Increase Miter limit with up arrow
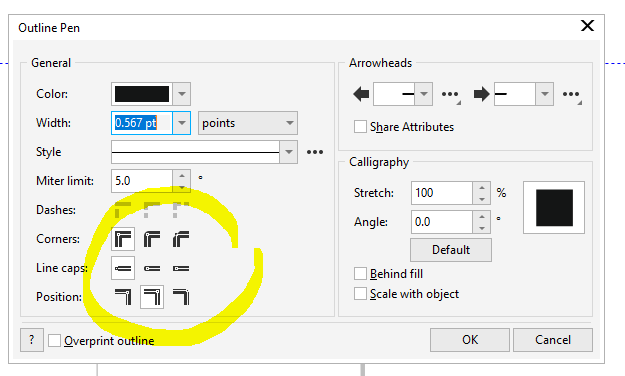Screen dimensions: 625x376 click(x=182, y=175)
